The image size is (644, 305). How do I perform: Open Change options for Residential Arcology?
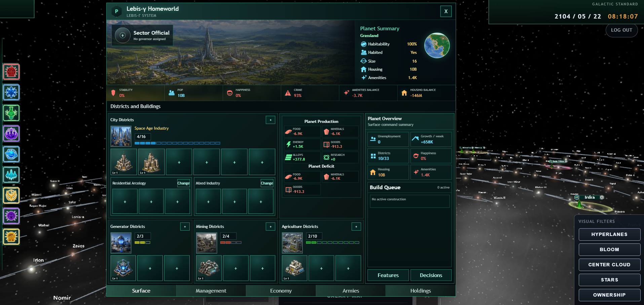[184, 183]
